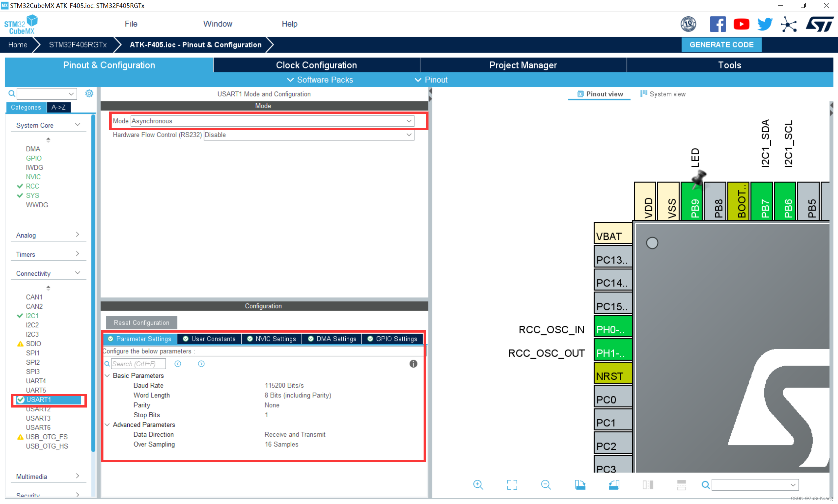Open the settings gear icon beside search
Screen dimensions: 838x504
coord(89,94)
